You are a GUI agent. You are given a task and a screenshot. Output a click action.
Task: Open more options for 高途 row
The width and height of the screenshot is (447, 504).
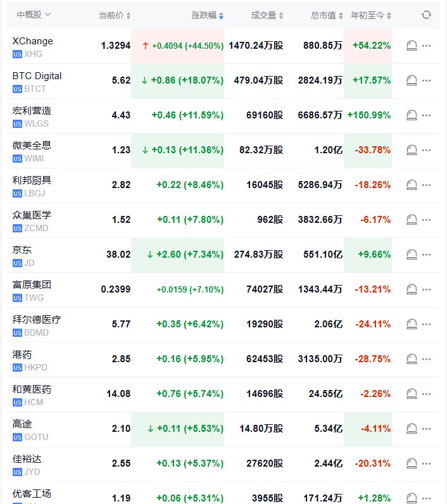pos(427,429)
